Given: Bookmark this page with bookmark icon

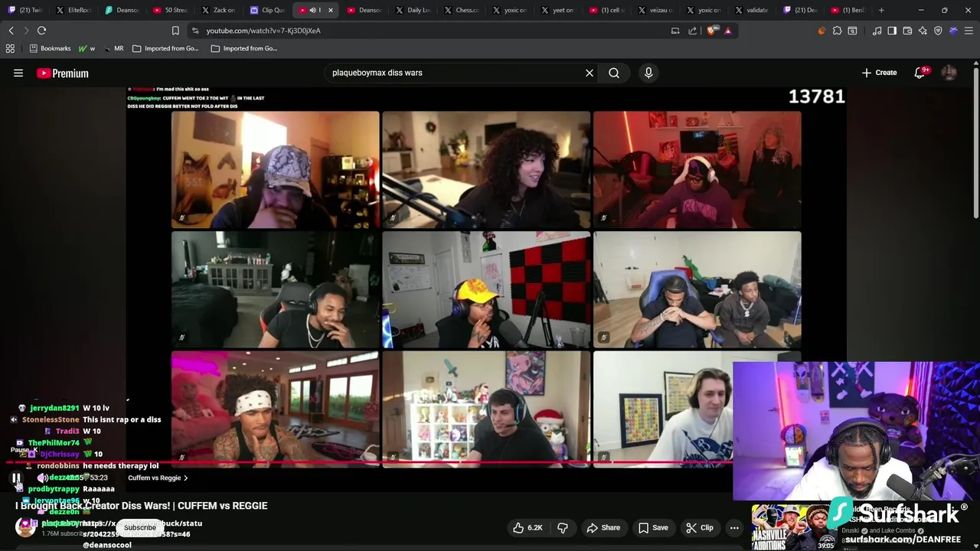Looking at the screenshot, I should click(175, 31).
